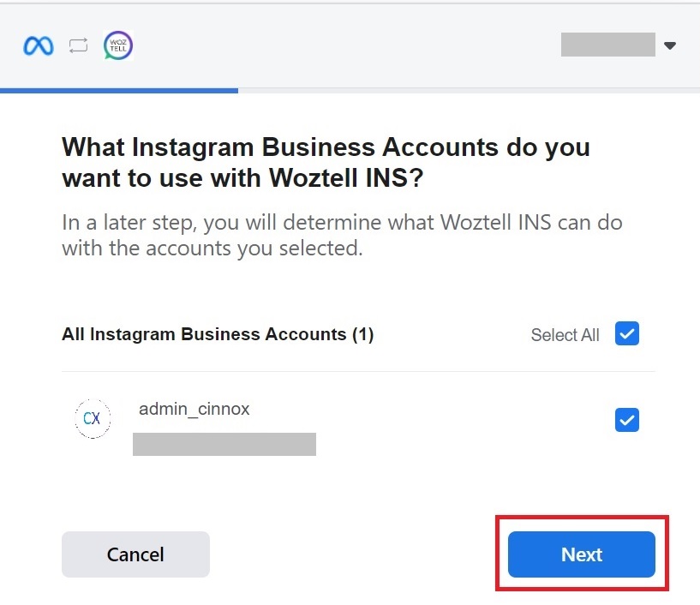
Task: Click the redacted gray bar under admin_cinnox
Action: 224,444
